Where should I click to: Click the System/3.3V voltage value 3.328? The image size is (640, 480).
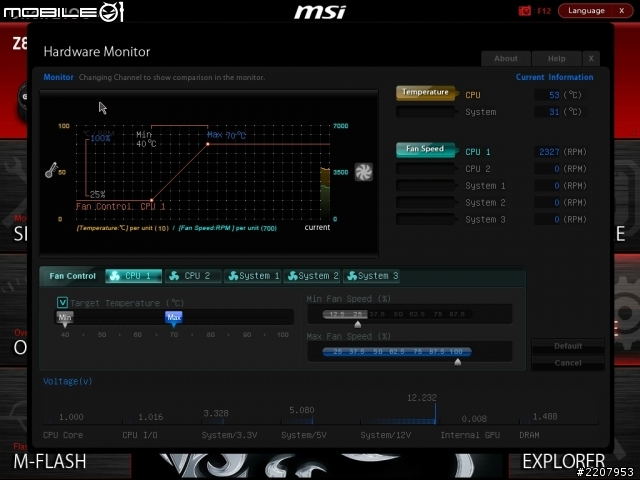tap(216, 413)
